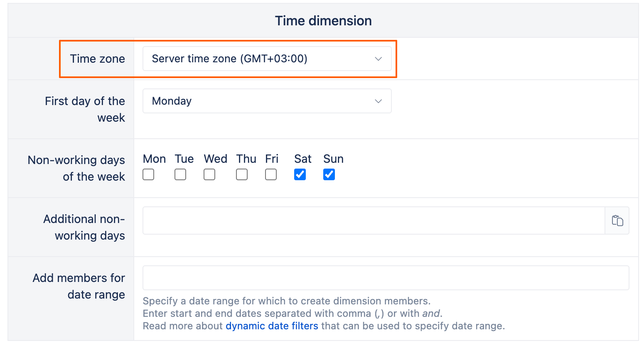This screenshot has height=343, width=644.
Task: Uncheck the Sun non-working day checkbox
Action: (329, 174)
